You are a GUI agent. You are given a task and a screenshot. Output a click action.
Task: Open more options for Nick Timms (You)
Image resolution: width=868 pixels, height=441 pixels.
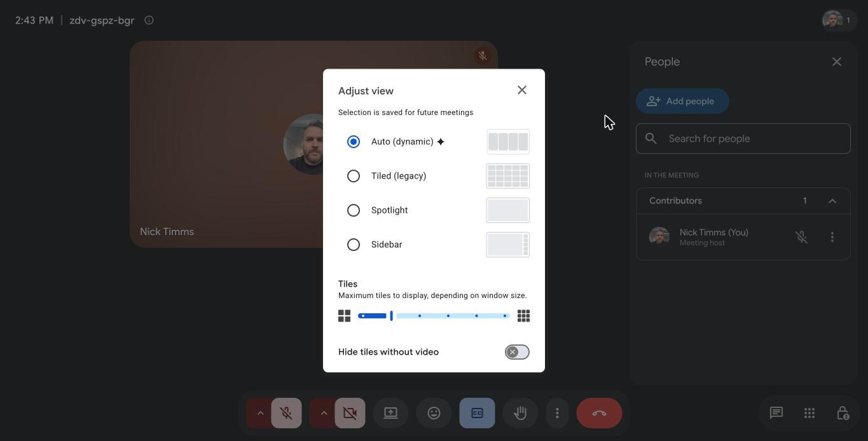pyautogui.click(x=832, y=237)
